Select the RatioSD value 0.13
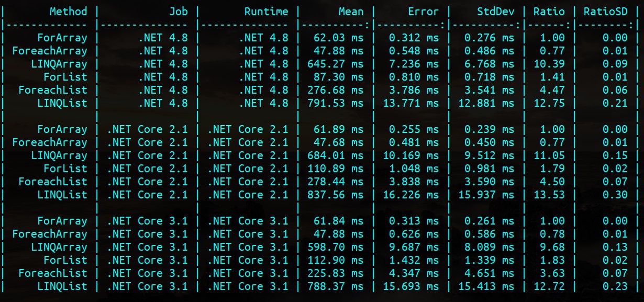Image resolution: width=644 pixels, height=302 pixels. pyautogui.click(x=615, y=247)
